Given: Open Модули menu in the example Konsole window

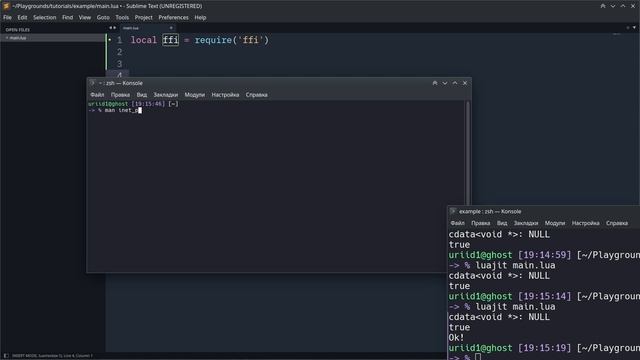Looking at the screenshot, I should pyautogui.click(x=555, y=223).
